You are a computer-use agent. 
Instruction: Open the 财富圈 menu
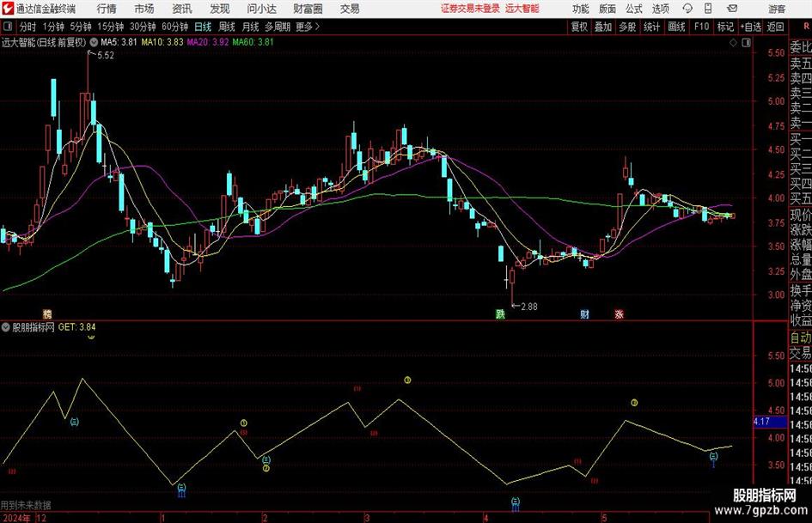308,9
